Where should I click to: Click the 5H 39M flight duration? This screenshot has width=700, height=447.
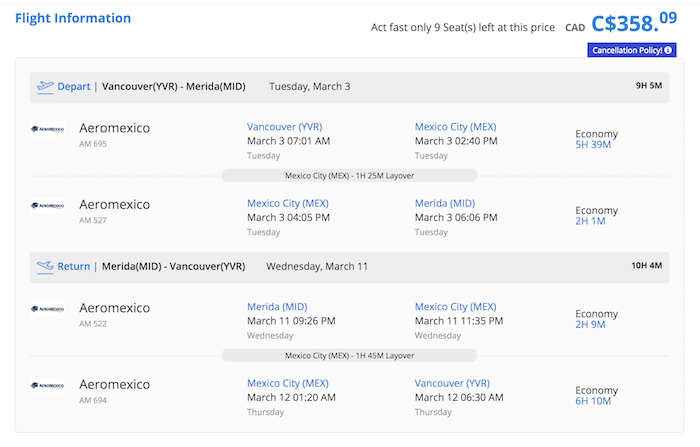(x=593, y=145)
